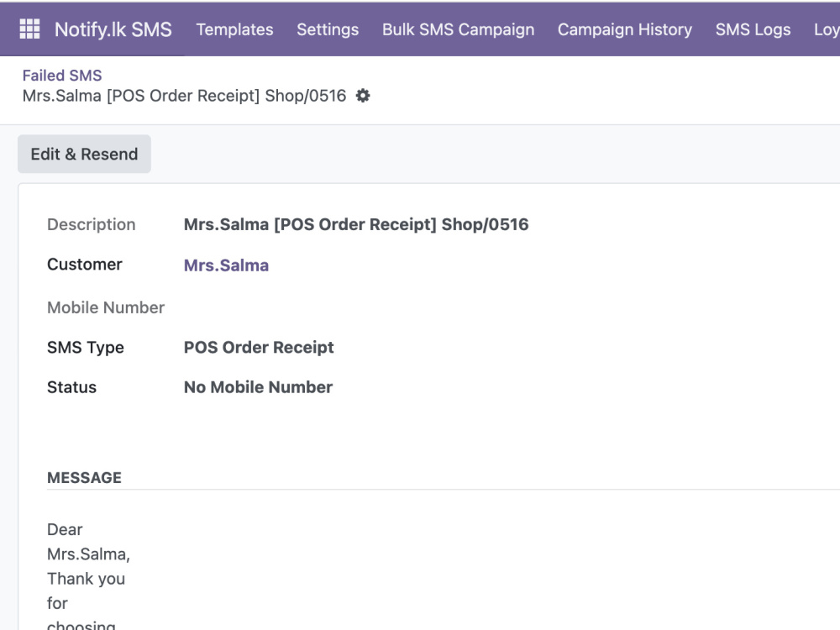Image resolution: width=840 pixels, height=630 pixels.
Task: Click the Description field label
Action: [x=92, y=224]
